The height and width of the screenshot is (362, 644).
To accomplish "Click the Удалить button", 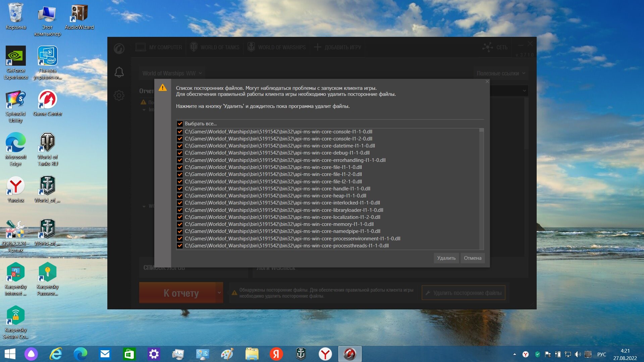I will (446, 258).
